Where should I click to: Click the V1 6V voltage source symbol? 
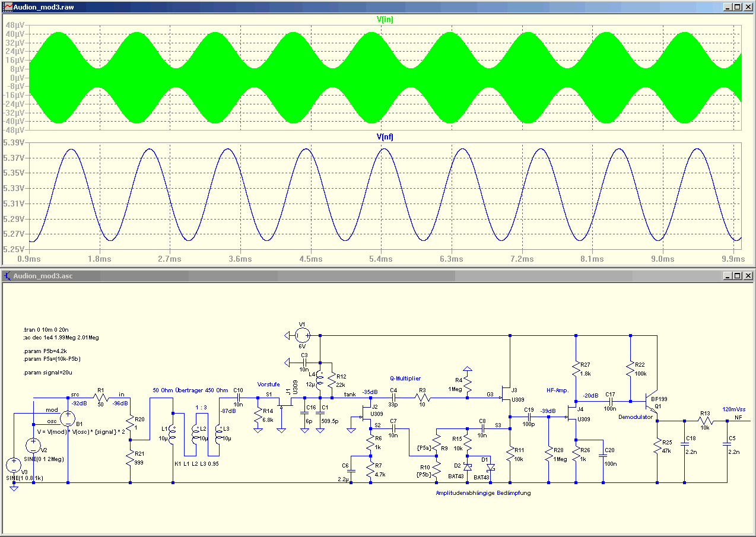click(304, 335)
